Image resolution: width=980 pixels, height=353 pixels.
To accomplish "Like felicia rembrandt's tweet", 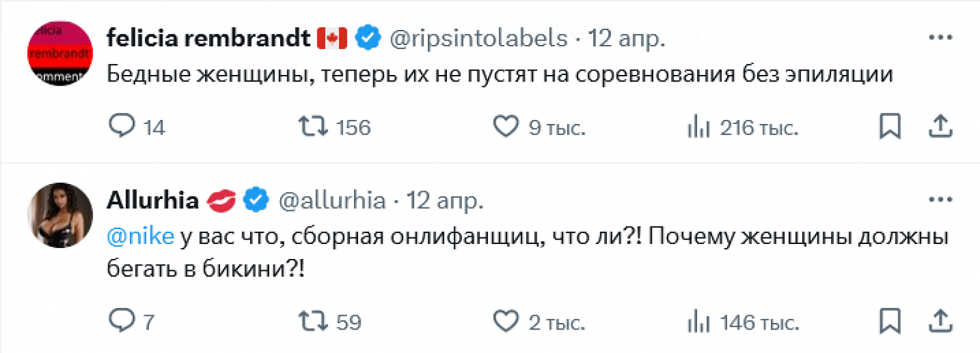I will tap(504, 127).
